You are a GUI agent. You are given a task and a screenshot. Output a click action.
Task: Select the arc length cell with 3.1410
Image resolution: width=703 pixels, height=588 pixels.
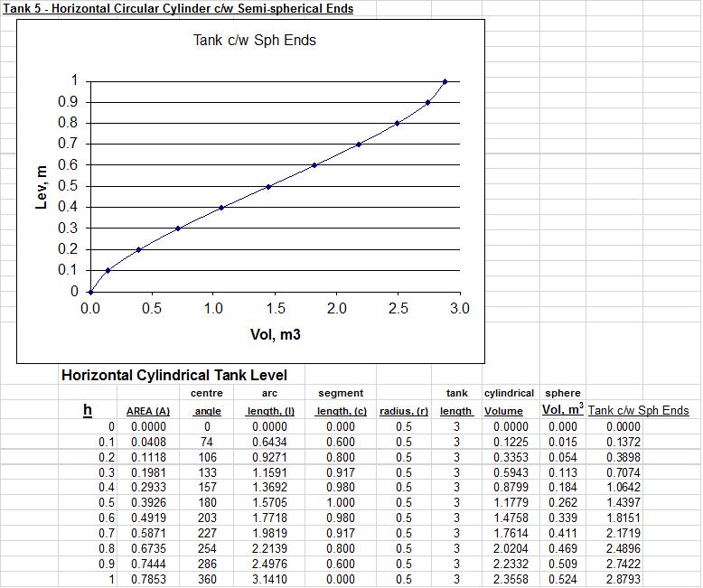coord(269,579)
